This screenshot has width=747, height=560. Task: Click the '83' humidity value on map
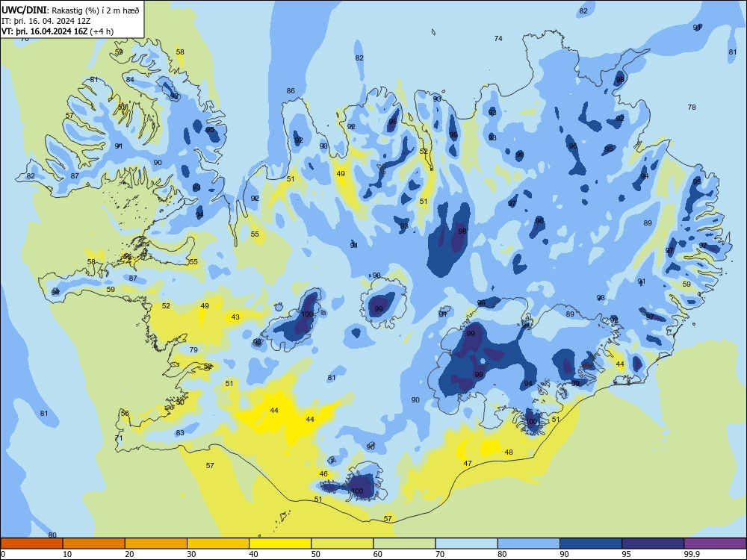179,433
